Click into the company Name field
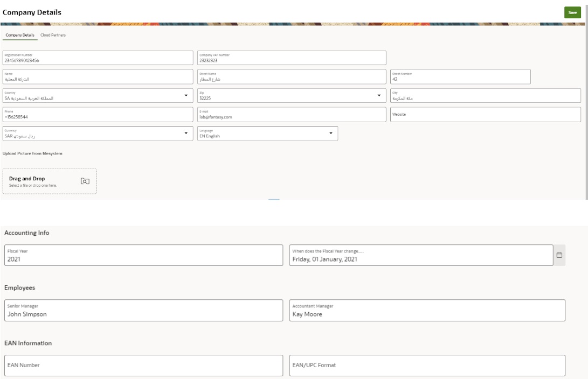 point(98,76)
